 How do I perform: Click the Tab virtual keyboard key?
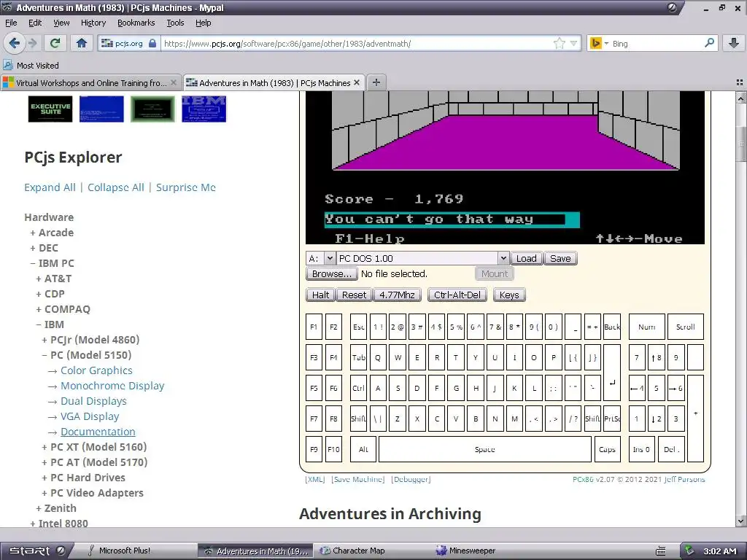[x=358, y=357]
